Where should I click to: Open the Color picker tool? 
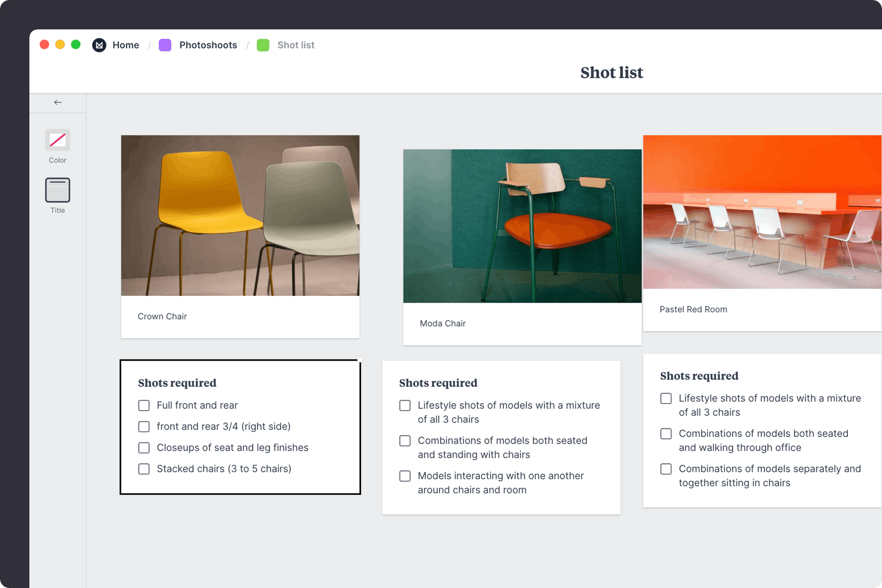point(58,140)
